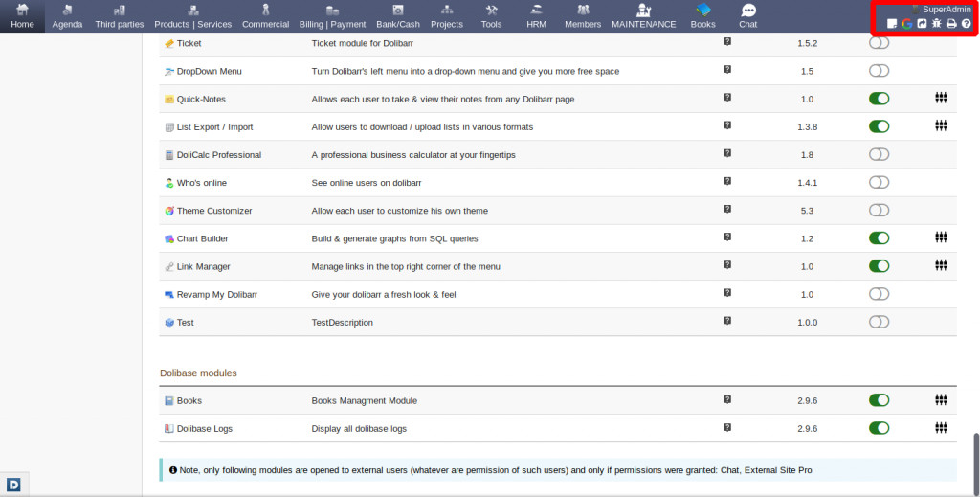Click info icon in the Revamp My Dolibarr row
The width and height of the screenshot is (980, 497).
coord(727,293)
